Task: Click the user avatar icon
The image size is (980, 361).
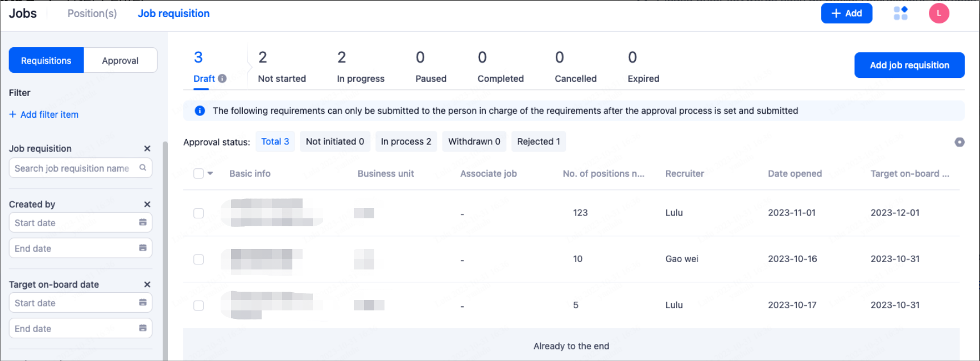Action: [938, 13]
